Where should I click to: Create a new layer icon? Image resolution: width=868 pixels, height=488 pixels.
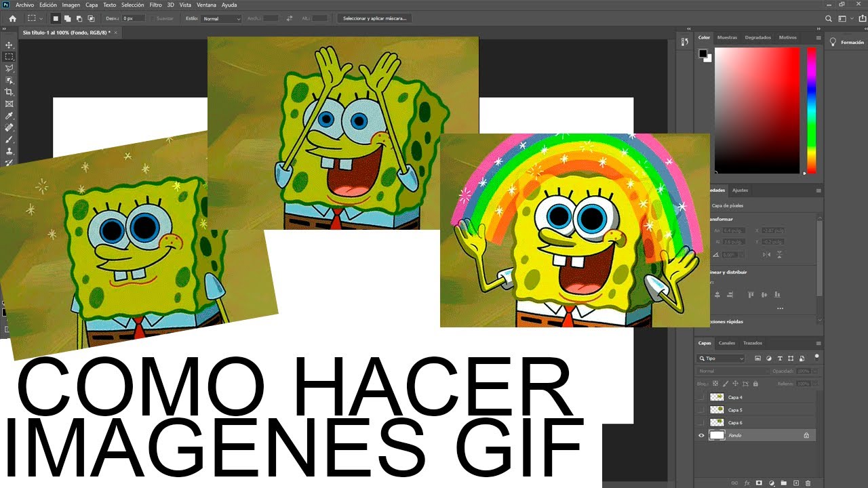[x=796, y=483]
